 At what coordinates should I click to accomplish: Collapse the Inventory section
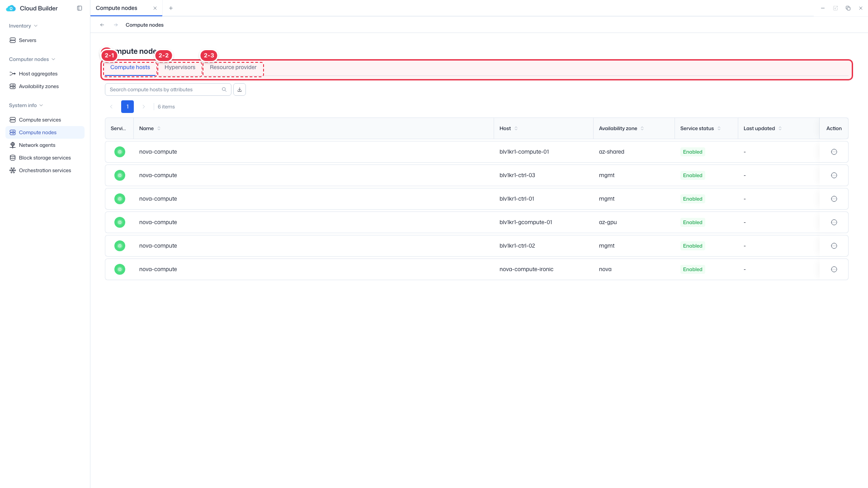36,26
